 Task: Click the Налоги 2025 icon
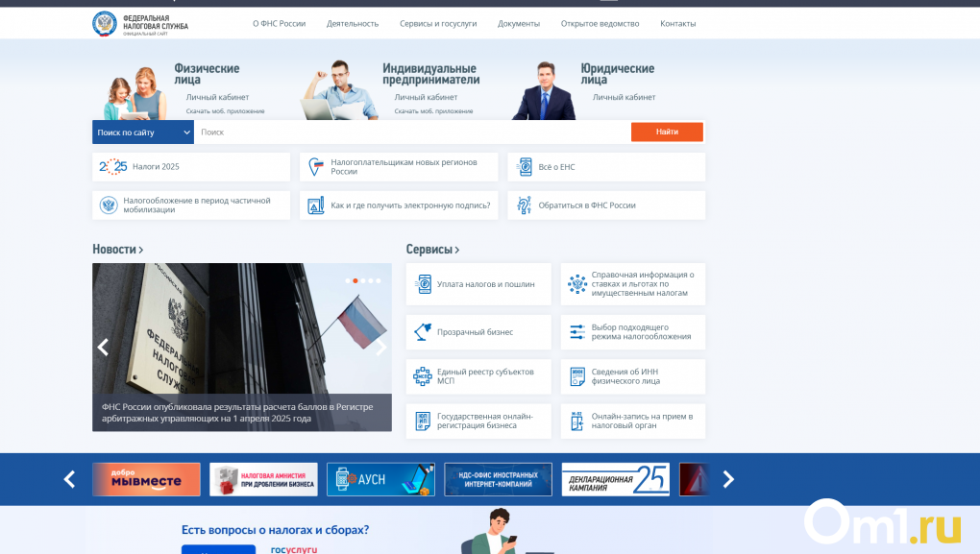(113, 167)
